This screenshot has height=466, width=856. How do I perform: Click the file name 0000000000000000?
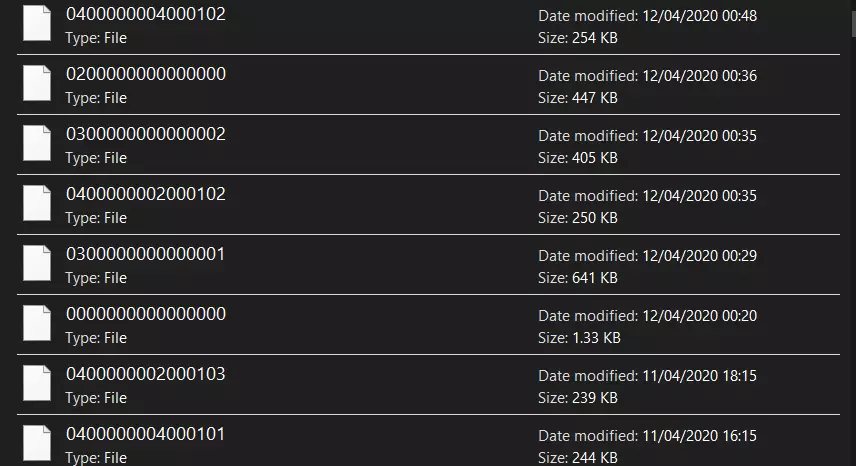(145, 315)
